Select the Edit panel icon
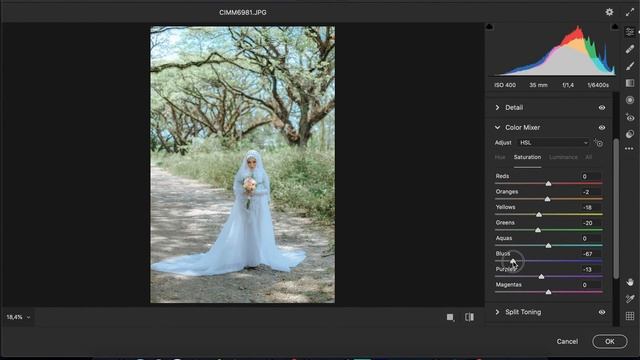The image size is (640, 360). [630, 32]
